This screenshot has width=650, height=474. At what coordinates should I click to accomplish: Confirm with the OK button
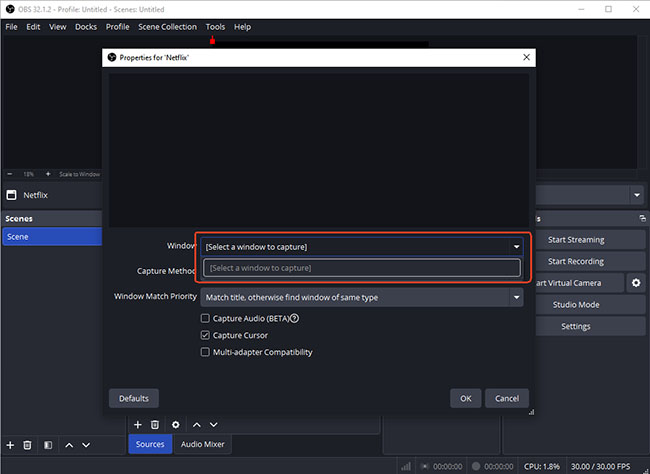click(x=466, y=398)
